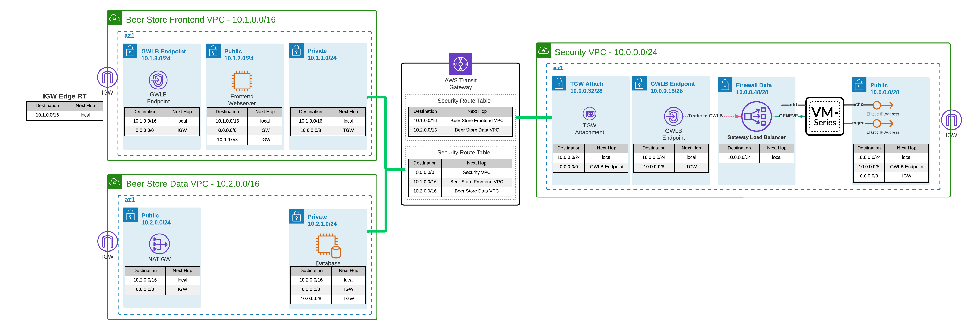This screenshot has width=980, height=330.
Task: Click the Security VPC header label
Action: coord(606,52)
